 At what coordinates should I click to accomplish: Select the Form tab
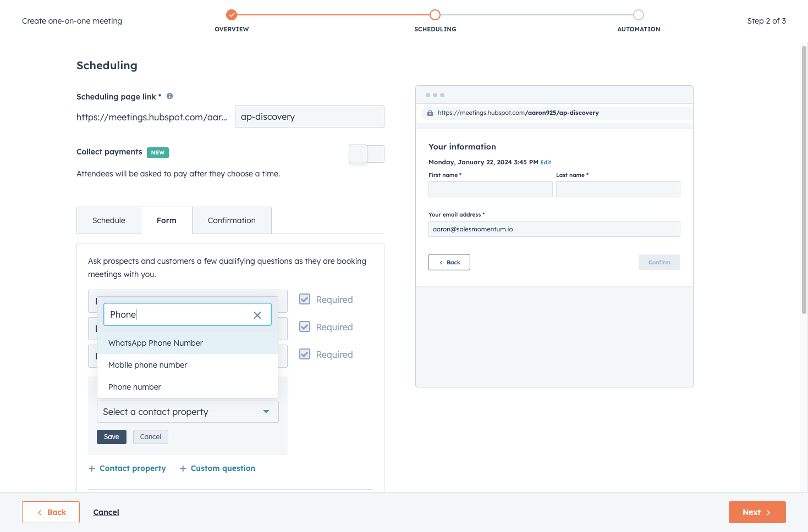167,220
